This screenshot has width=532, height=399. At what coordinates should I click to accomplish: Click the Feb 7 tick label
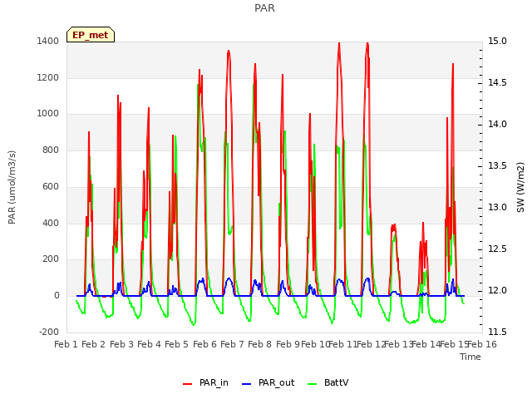point(232,344)
